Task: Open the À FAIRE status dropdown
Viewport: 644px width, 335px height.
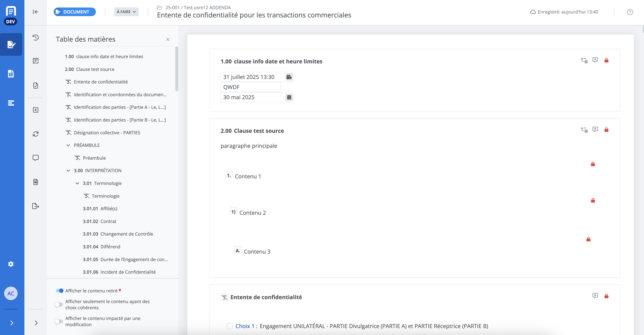Action: click(126, 12)
